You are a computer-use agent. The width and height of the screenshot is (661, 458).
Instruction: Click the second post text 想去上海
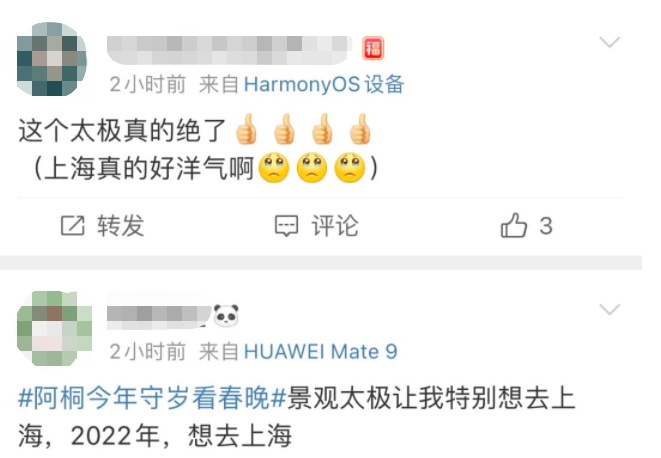(x=240, y=436)
